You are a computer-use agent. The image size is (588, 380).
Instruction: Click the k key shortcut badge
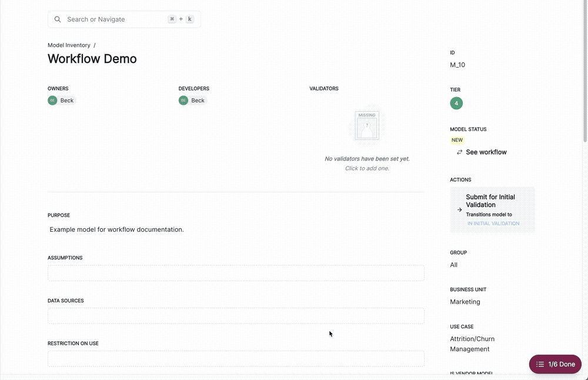[x=189, y=19]
